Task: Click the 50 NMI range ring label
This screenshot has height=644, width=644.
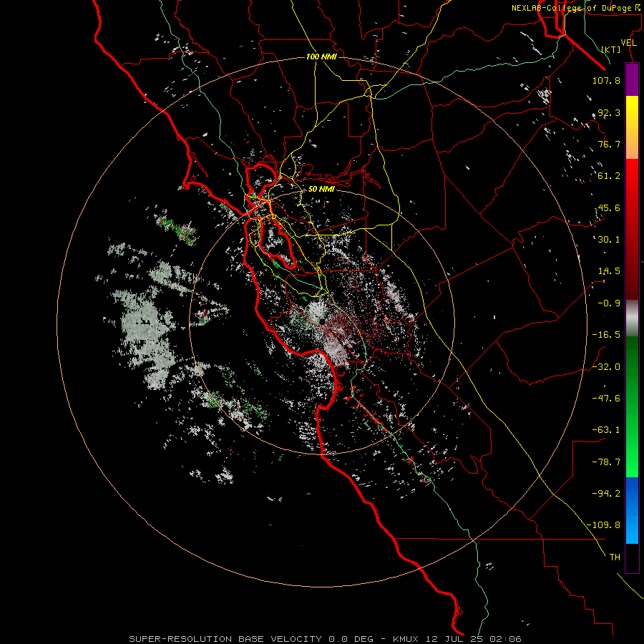Action: 321,189
